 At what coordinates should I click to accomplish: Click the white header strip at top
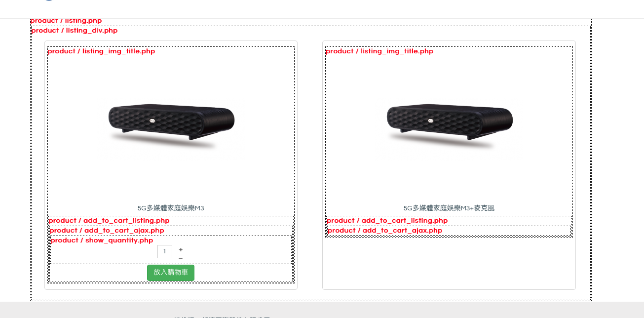322,9
